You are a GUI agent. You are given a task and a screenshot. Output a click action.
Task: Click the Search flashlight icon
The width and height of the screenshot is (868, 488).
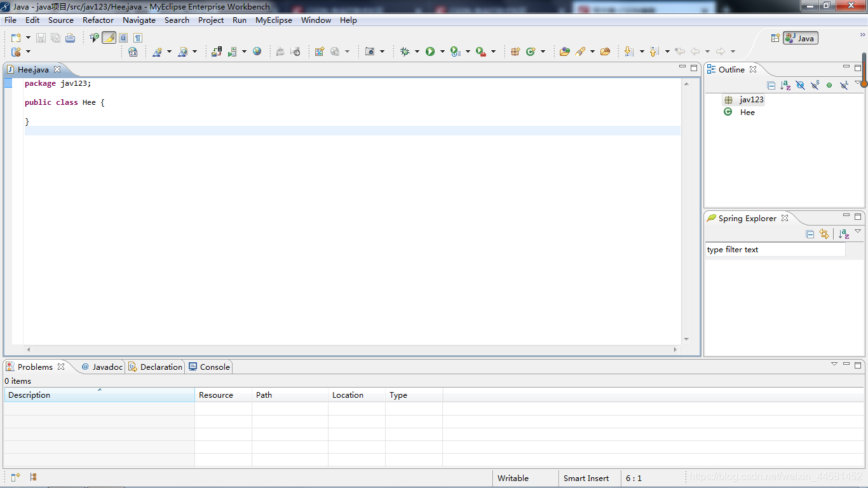point(580,51)
